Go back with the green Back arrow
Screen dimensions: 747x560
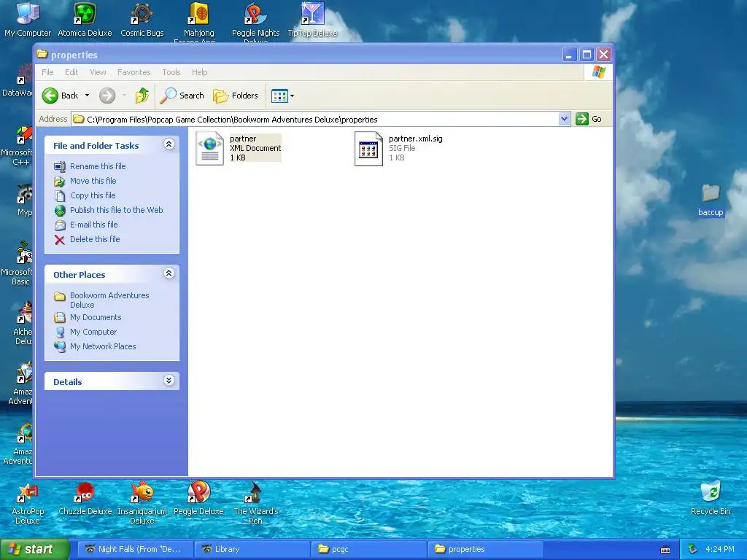(60, 96)
